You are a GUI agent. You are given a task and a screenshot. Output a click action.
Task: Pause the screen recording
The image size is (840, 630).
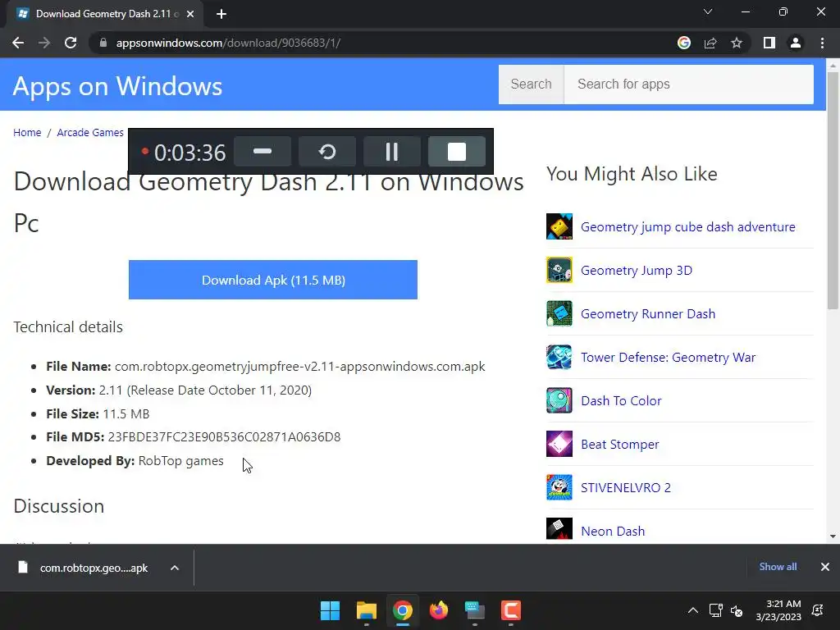pyautogui.click(x=392, y=152)
